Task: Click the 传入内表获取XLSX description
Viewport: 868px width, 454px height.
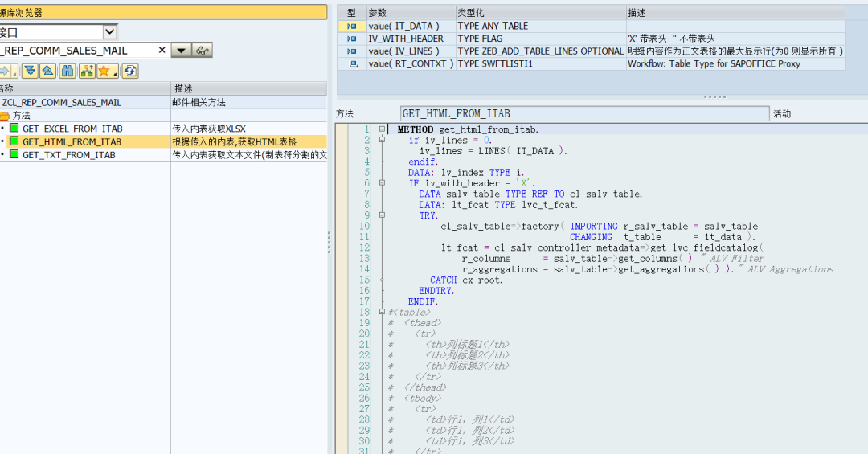Action: (x=248, y=129)
